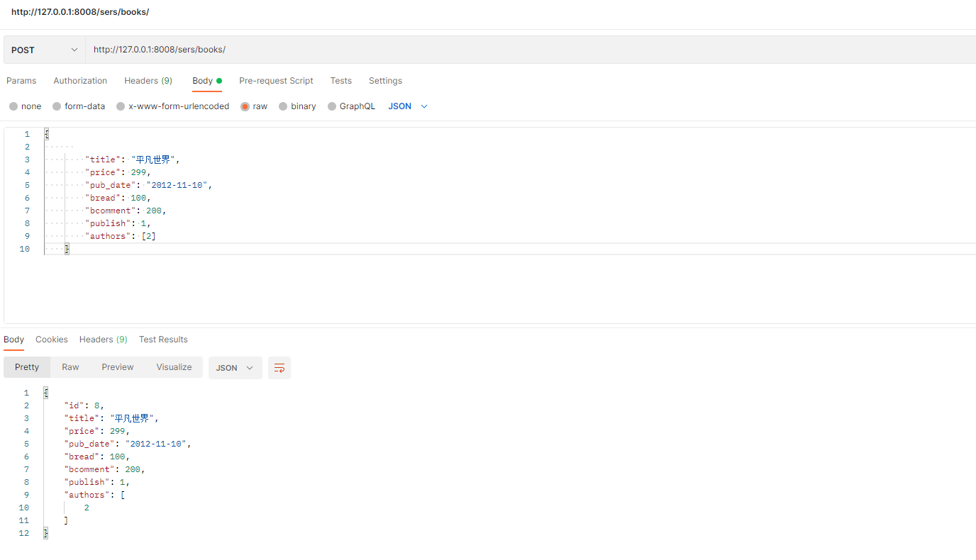Open the POST method dropdown
Viewport: 976px width, 560px height.
point(44,50)
